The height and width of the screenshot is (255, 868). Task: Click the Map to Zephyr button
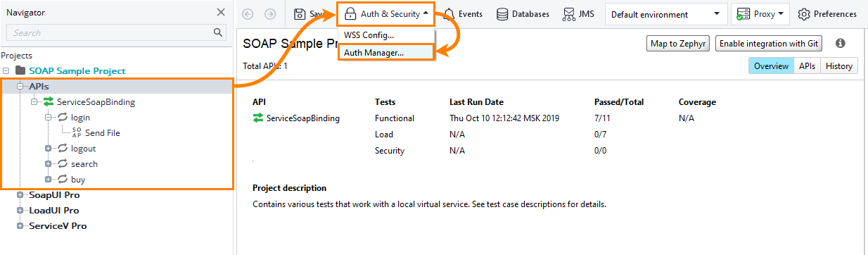[678, 44]
